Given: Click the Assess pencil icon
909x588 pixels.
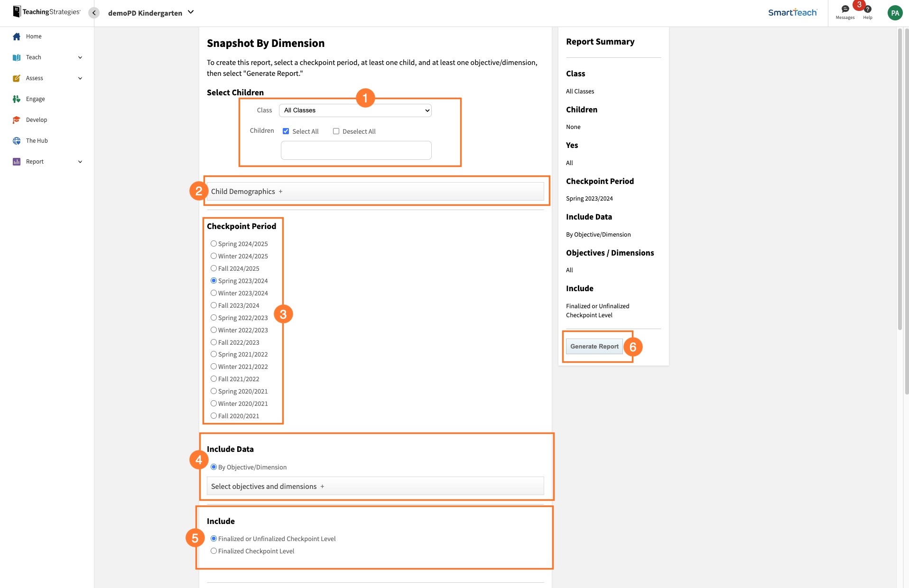Looking at the screenshot, I should click(17, 78).
